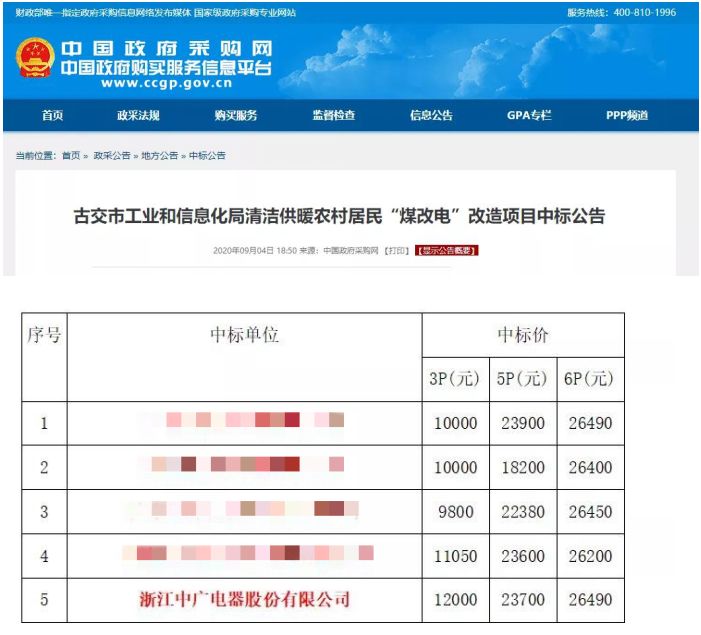Click the serial number 3 cell

44,512
